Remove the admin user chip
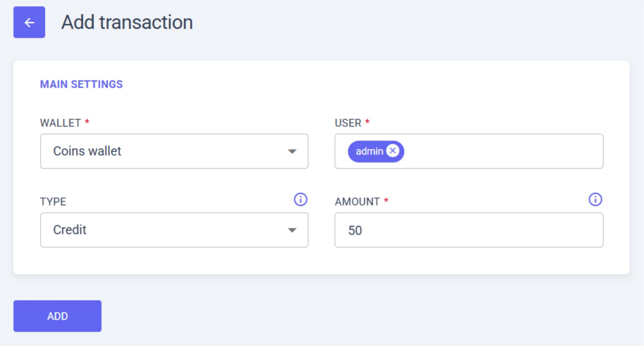 pyautogui.click(x=393, y=151)
